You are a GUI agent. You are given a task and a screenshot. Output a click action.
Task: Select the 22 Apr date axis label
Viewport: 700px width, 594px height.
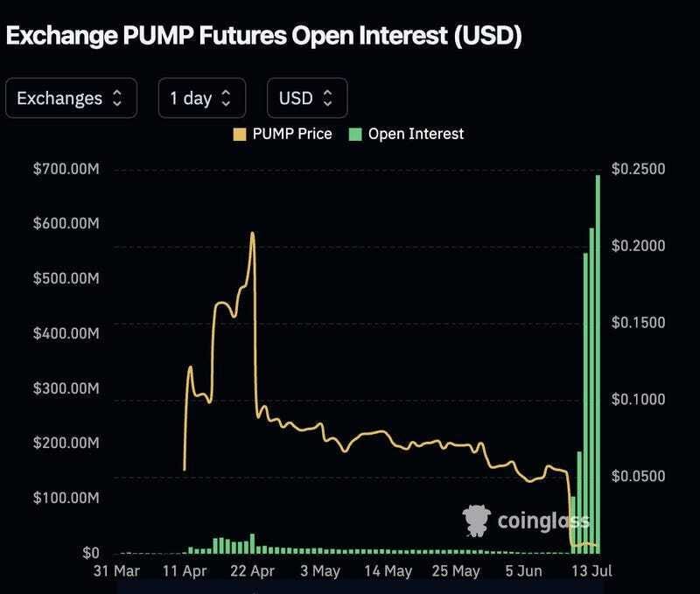(x=252, y=570)
